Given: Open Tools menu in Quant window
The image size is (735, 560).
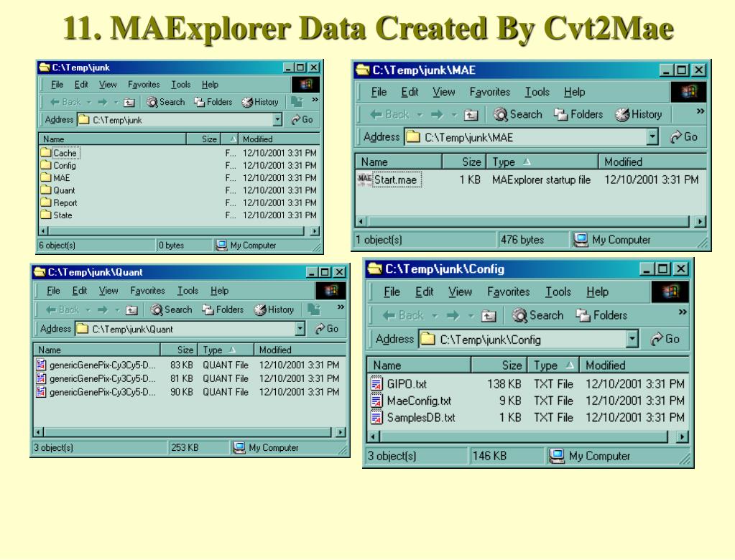Looking at the screenshot, I should (x=188, y=291).
